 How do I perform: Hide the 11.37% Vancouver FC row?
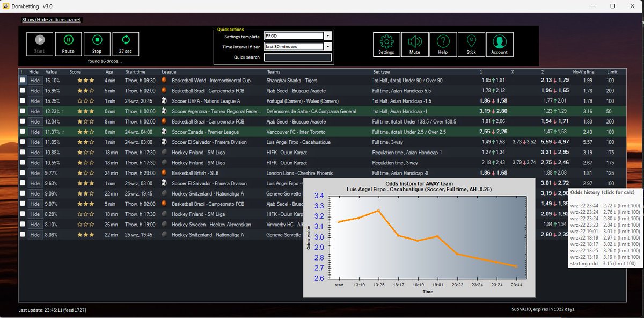pyautogui.click(x=35, y=132)
